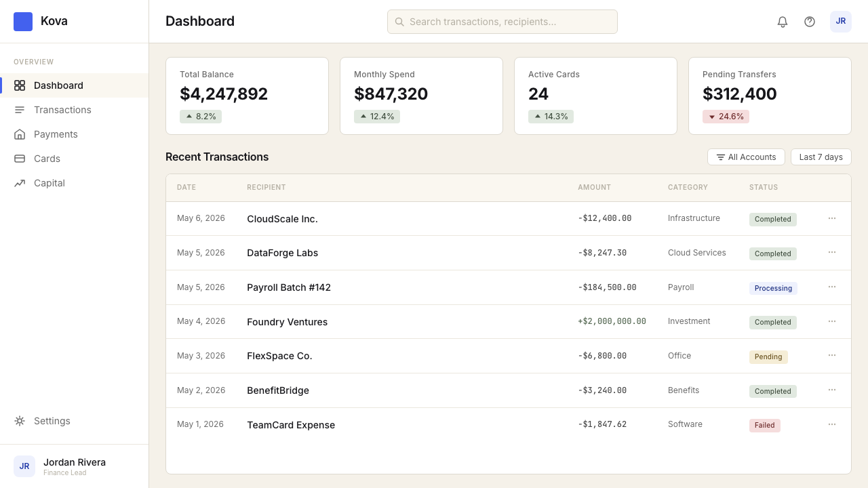This screenshot has height=488, width=868.
Task: Click the Monthly Spend 12.4% change badge
Action: [377, 117]
